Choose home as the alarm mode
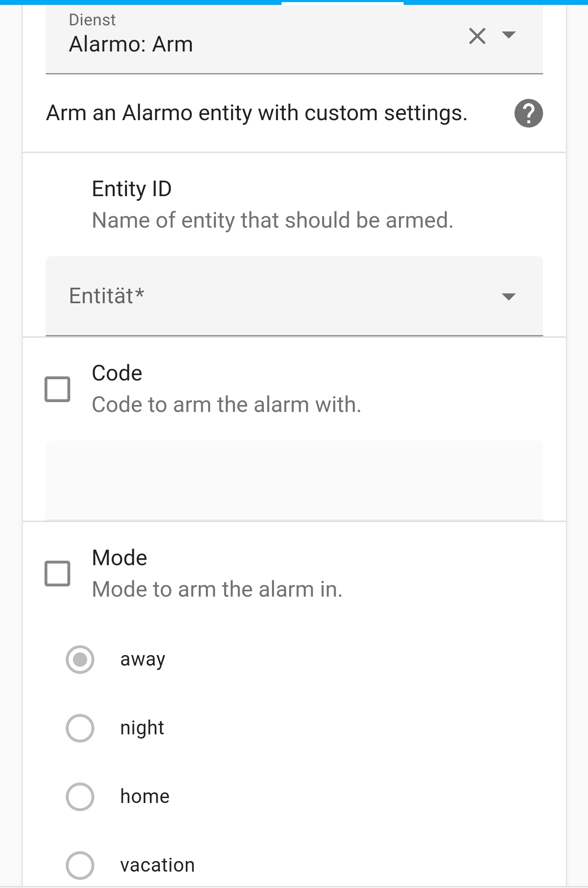Image resolution: width=588 pixels, height=888 pixels. (x=80, y=796)
